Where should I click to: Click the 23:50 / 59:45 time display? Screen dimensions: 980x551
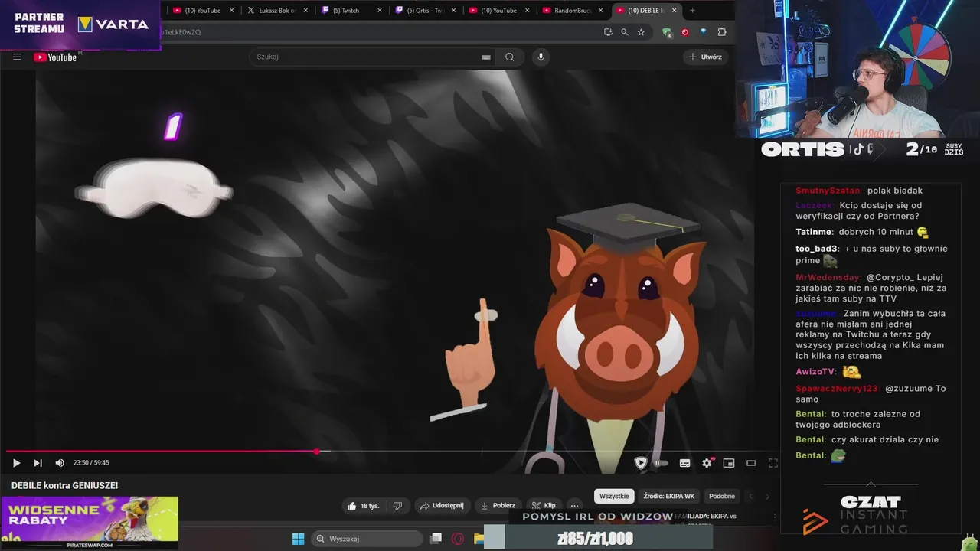(91, 462)
